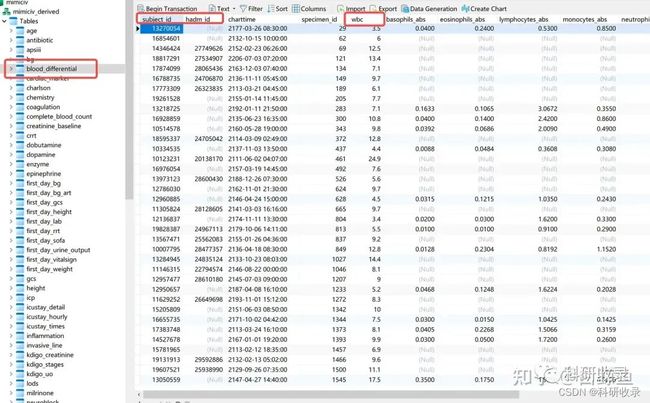Select the invasive_line table
Image resolution: width=650 pixels, height=403 pixels.
click(44, 345)
